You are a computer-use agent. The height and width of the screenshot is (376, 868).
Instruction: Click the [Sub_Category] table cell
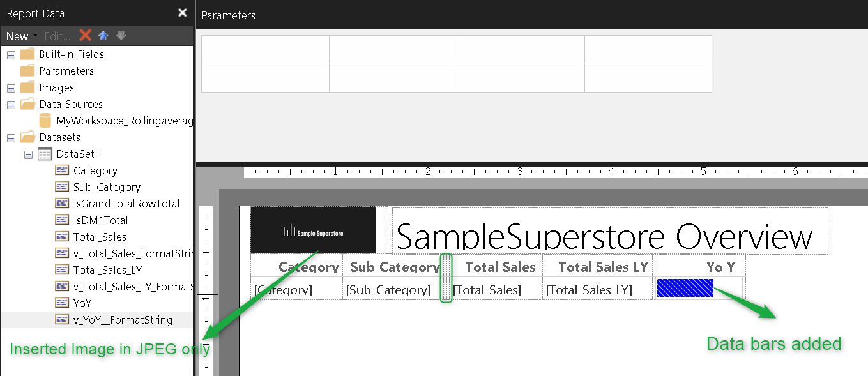pos(388,290)
